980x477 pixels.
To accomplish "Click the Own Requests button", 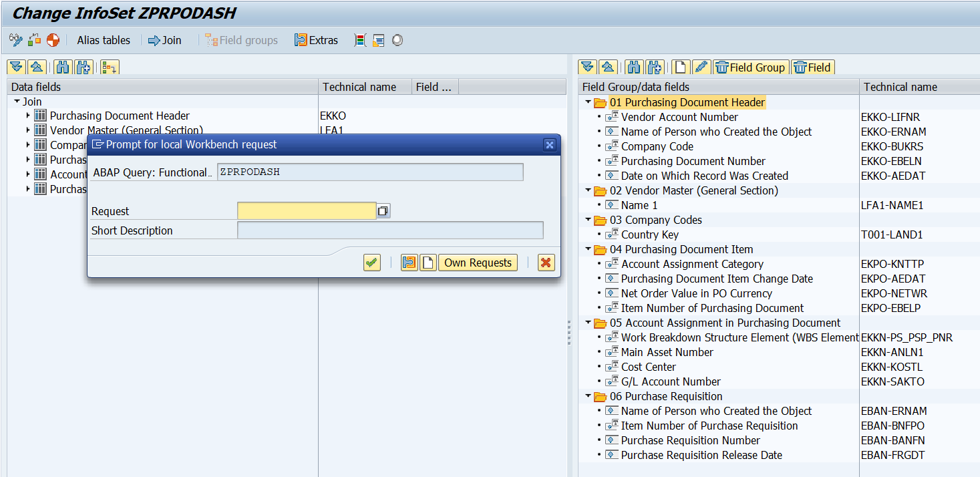I will pyautogui.click(x=478, y=263).
